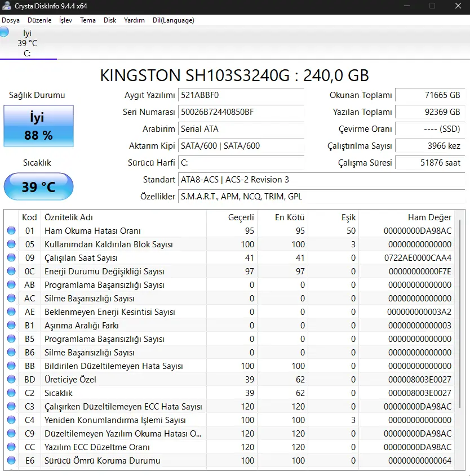Click the SATA/600 transfer mode field
Screen dimensions: 470x476
[241, 146]
